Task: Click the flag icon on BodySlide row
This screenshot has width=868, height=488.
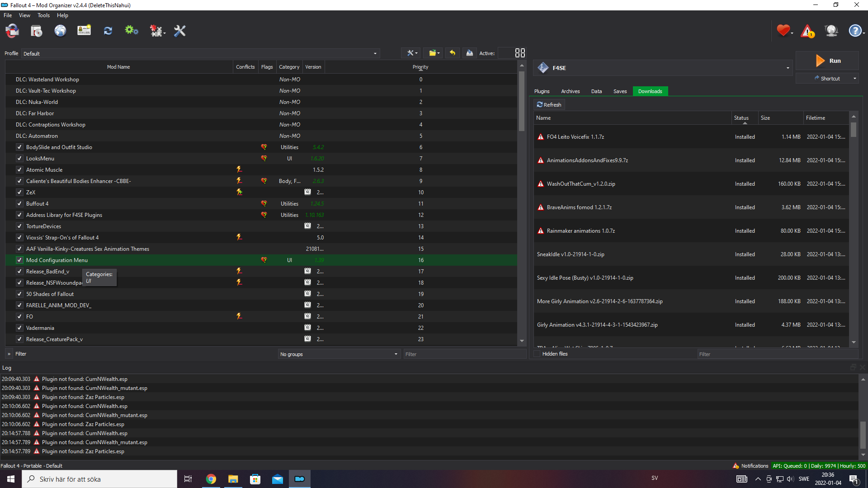Action: 264,147
